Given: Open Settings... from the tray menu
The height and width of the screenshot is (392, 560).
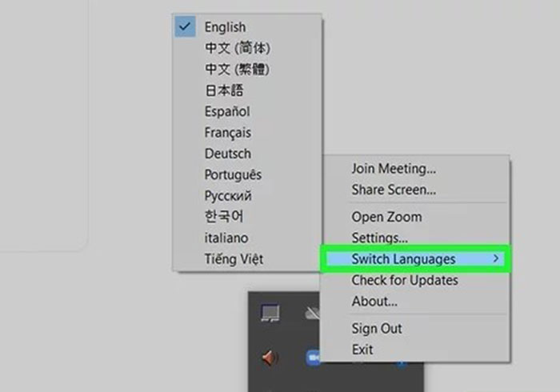Looking at the screenshot, I should (x=416, y=238).
